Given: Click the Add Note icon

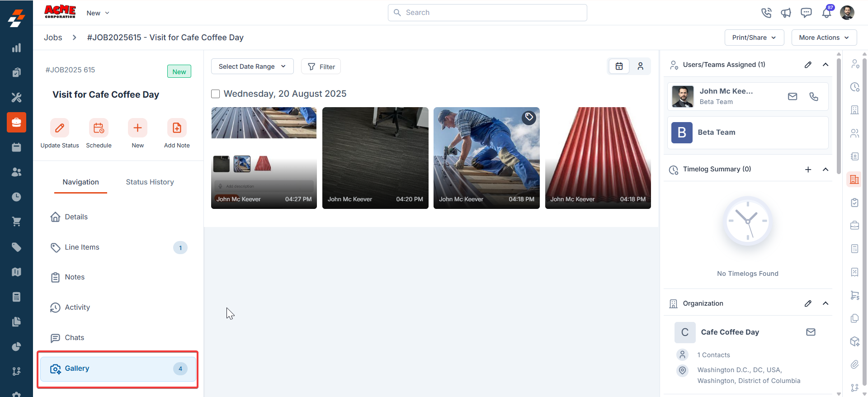Looking at the screenshot, I should click(177, 128).
